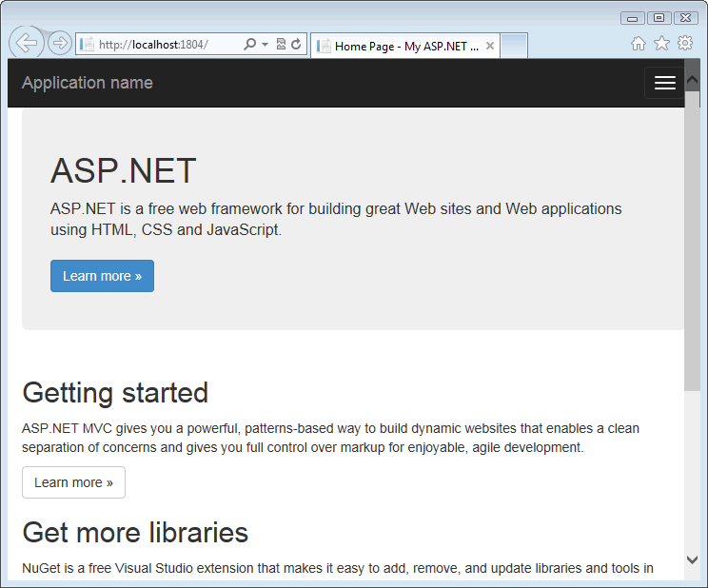Image resolution: width=708 pixels, height=588 pixels.
Task: Click the page icon in address bar
Action: 87,44
